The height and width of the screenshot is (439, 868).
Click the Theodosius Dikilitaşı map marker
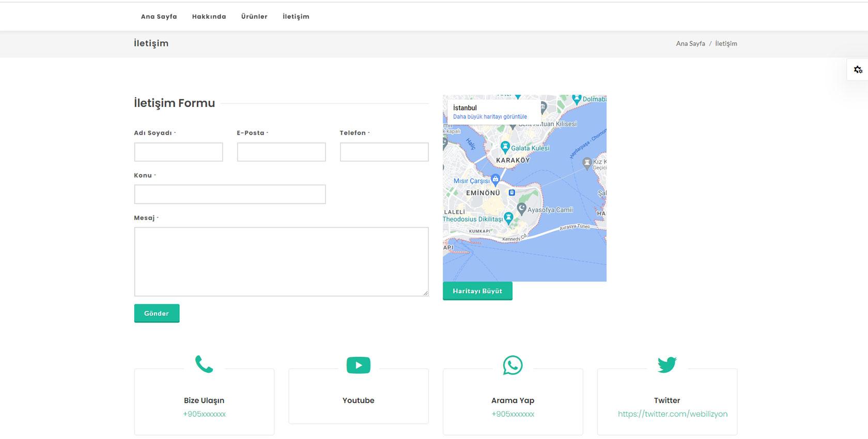[508, 218]
